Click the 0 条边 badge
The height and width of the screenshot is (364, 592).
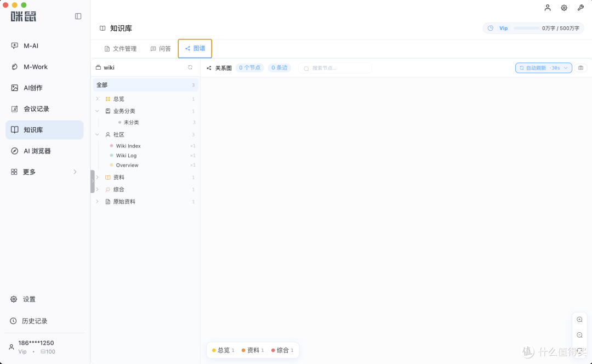(x=280, y=67)
